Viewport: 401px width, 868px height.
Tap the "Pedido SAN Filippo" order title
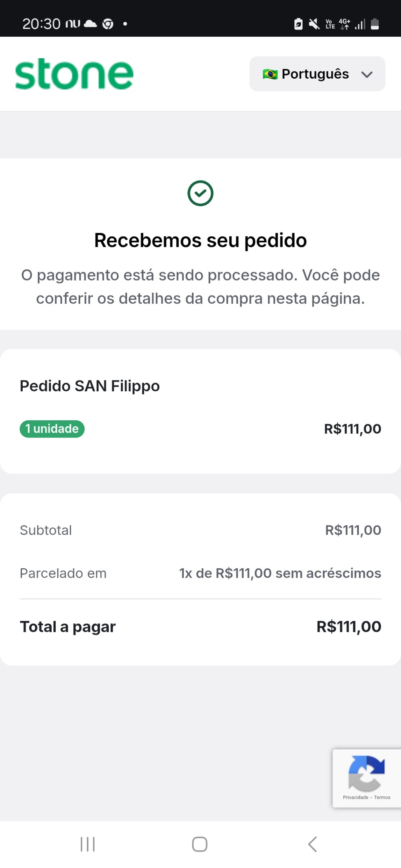click(x=90, y=386)
